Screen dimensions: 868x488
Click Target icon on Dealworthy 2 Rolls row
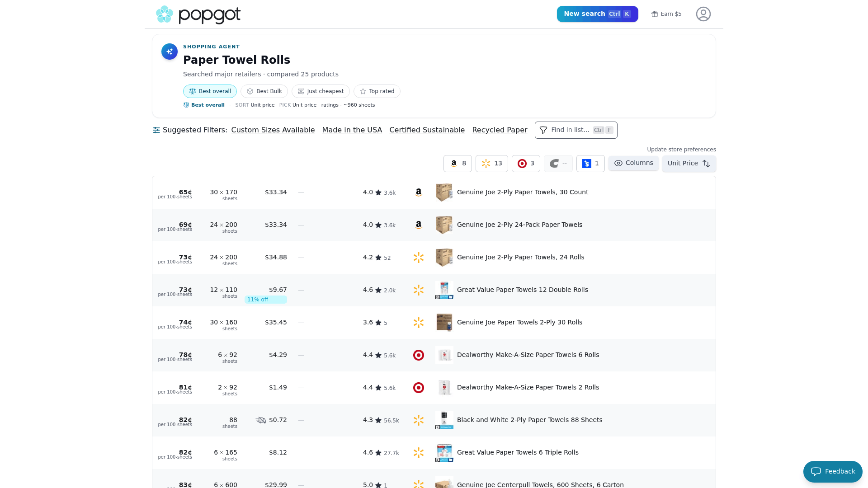click(x=419, y=388)
